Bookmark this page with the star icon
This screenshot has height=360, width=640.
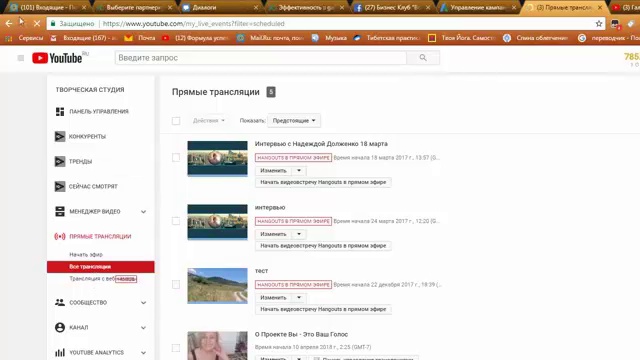[x=599, y=24]
